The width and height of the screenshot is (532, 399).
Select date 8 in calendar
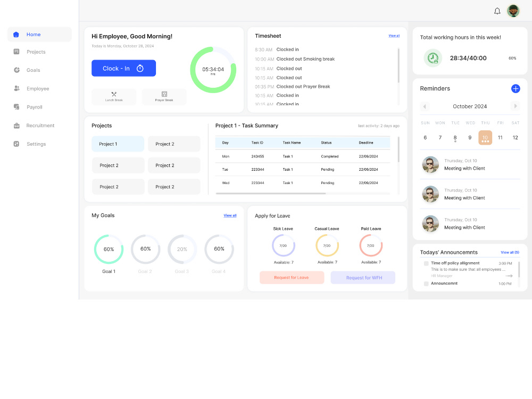point(455,137)
